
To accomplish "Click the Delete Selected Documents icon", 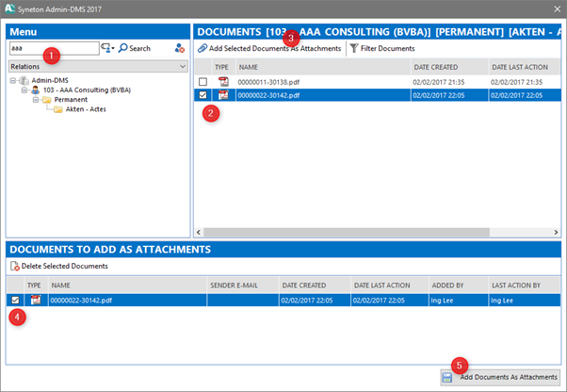I will 14,266.
